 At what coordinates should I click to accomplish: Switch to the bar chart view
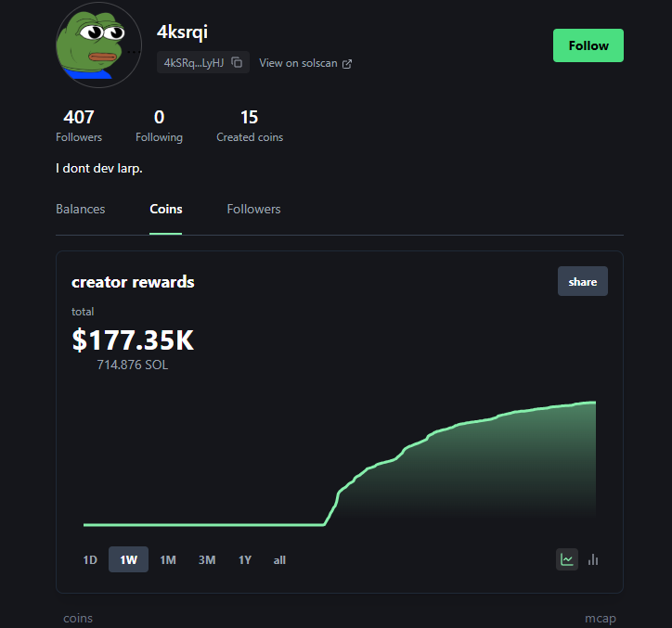point(593,559)
